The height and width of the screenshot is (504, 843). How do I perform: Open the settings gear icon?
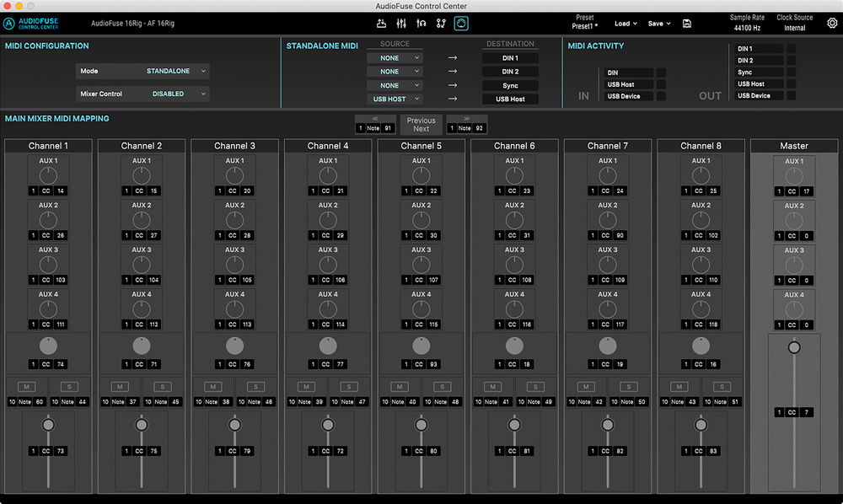832,23
